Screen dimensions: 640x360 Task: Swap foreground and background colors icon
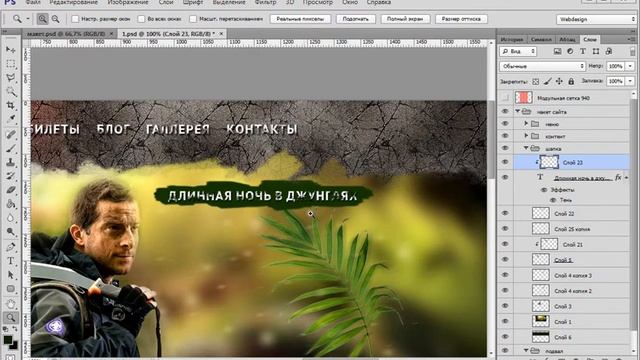point(15,329)
